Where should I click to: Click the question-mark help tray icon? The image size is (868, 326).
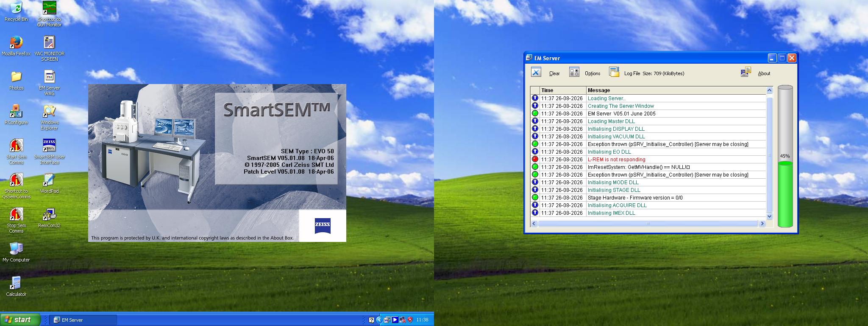(x=371, y=320)
